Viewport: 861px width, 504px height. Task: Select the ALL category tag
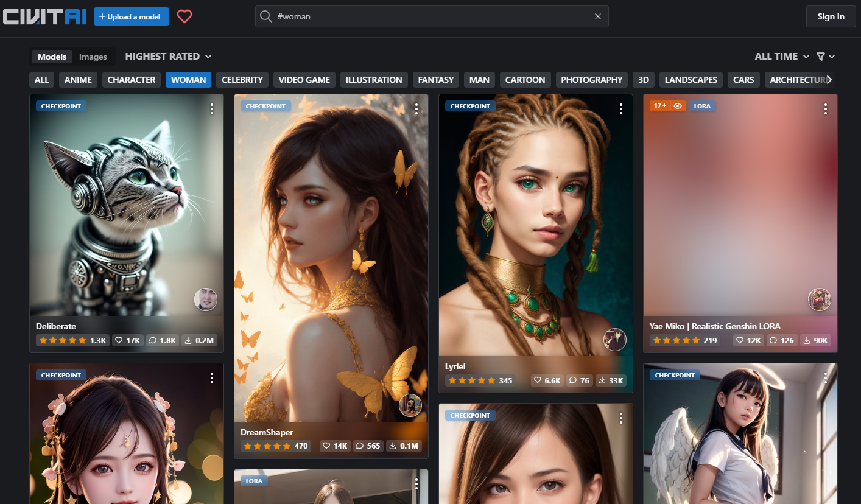pos(41,80)
